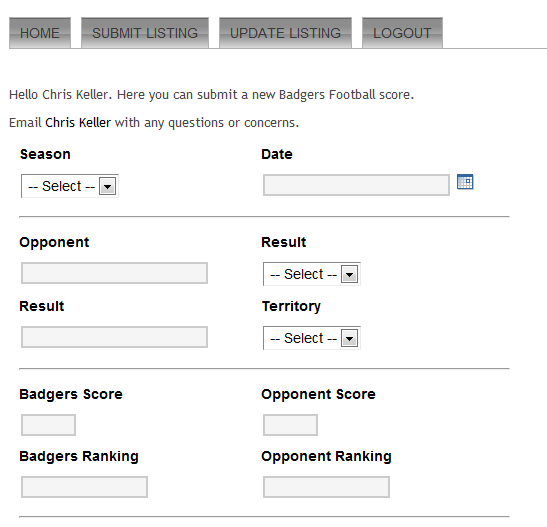Focus the Badgers Ranking field
This screenshot has height=527, width=547.
point(84,487)
